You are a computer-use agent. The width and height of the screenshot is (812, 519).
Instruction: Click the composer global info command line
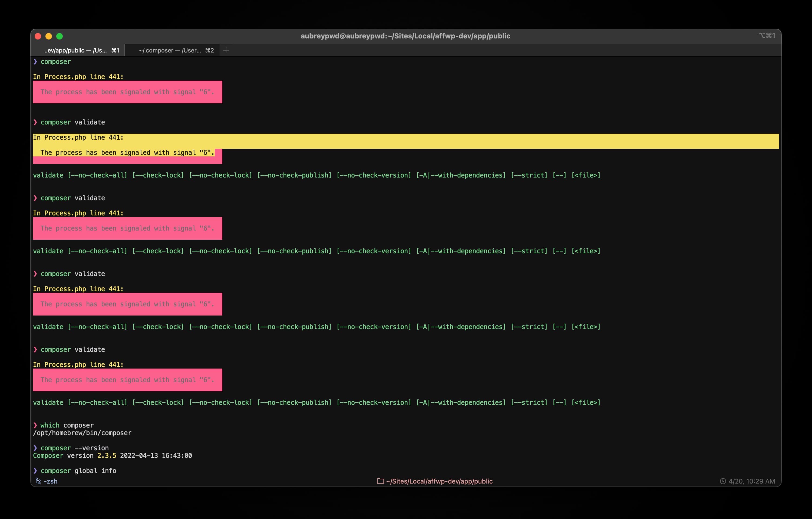[78, 470]
